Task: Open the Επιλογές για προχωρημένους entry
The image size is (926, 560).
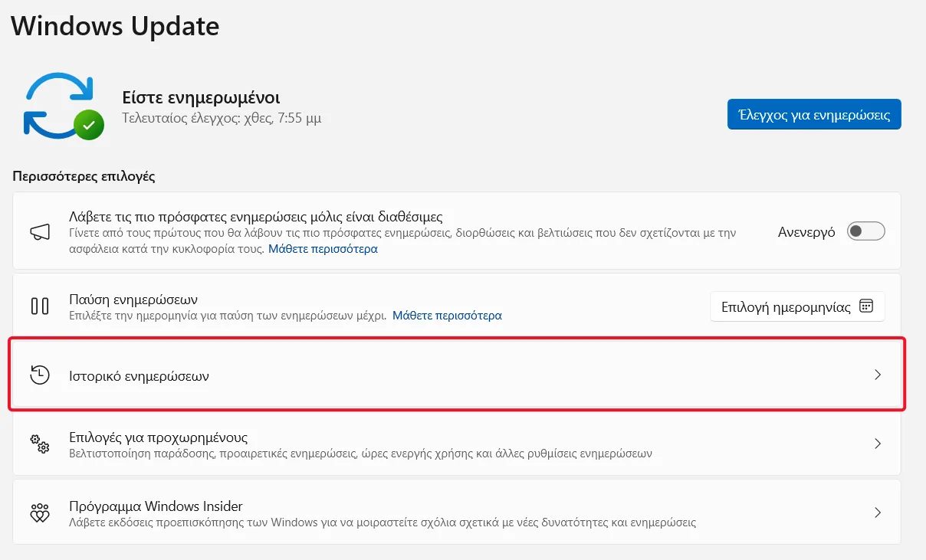Action: click(x=457, y=444)
